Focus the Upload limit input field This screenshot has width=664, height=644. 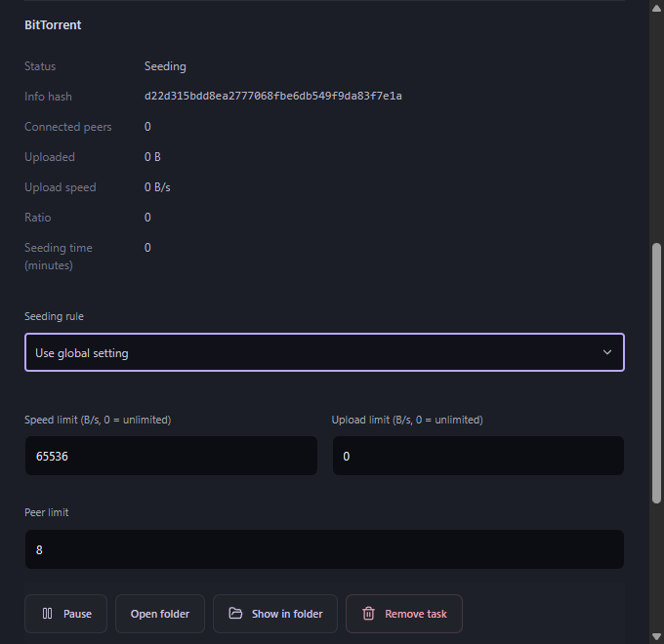click(478, 456)
